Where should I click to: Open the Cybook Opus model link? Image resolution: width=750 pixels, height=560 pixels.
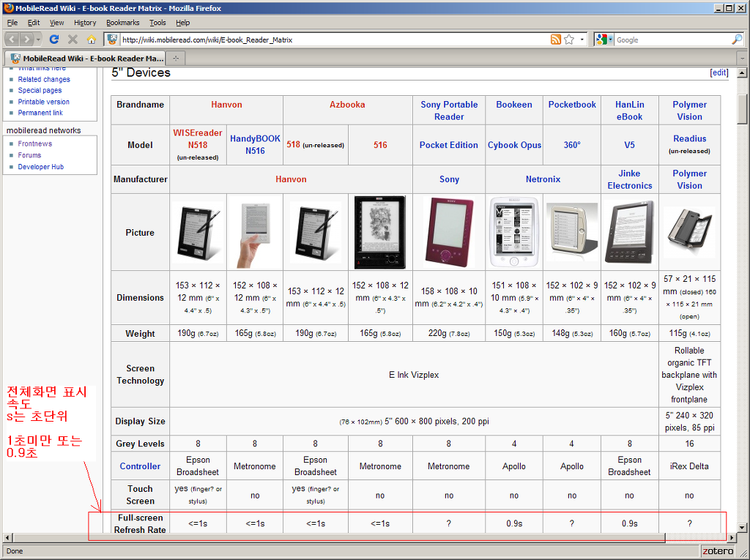(514, 145)
